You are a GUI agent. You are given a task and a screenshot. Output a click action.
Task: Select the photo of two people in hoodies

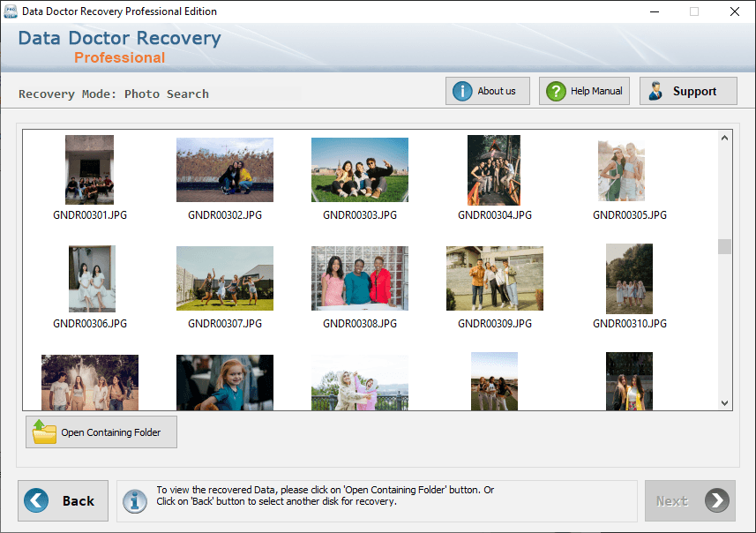click(360, 382)
